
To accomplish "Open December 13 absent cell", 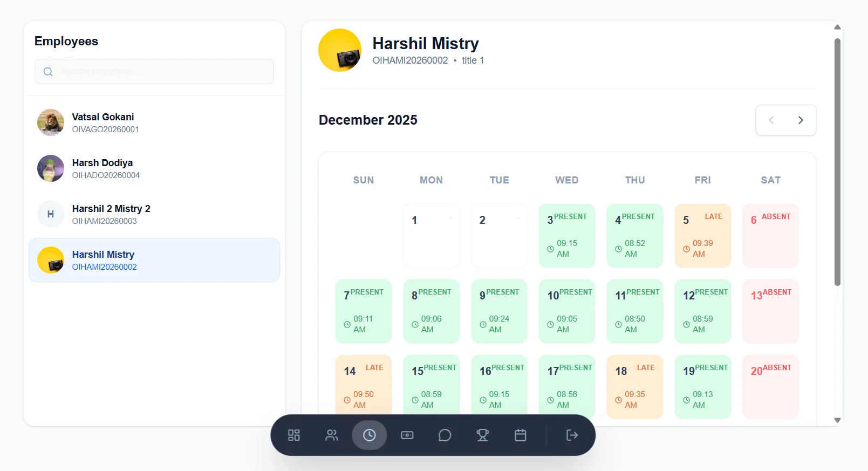I will 771,311.
